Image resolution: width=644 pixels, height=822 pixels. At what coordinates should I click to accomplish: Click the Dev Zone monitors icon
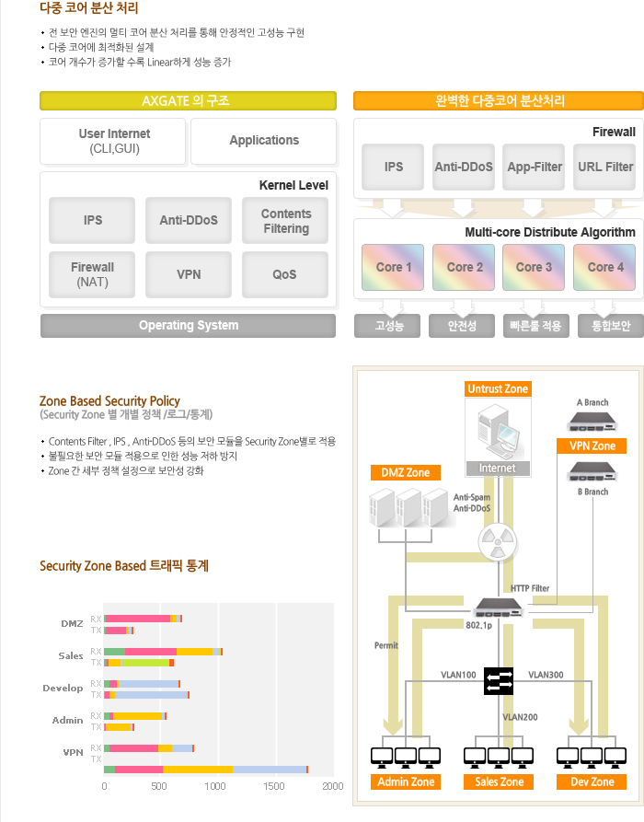(592, 757)
